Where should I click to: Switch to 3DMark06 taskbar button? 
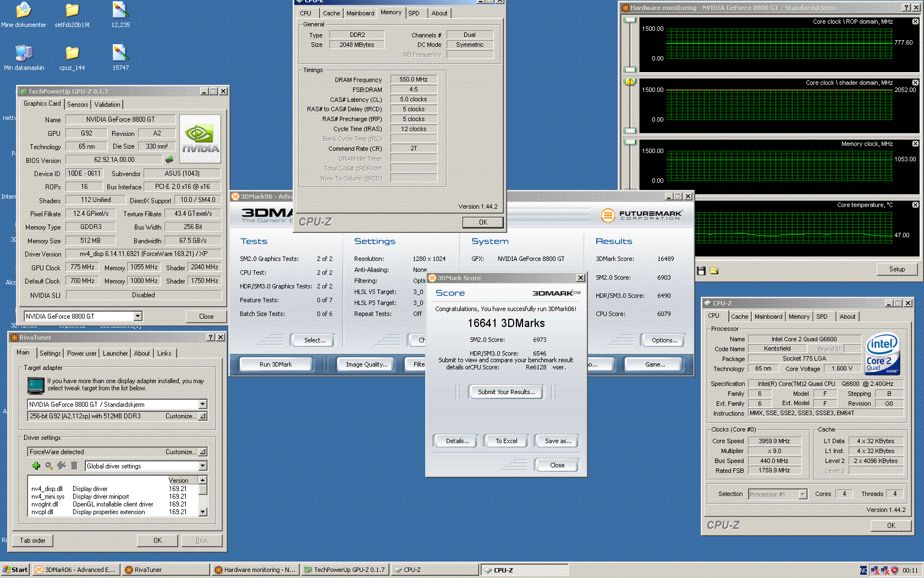(x=76, y=570)
